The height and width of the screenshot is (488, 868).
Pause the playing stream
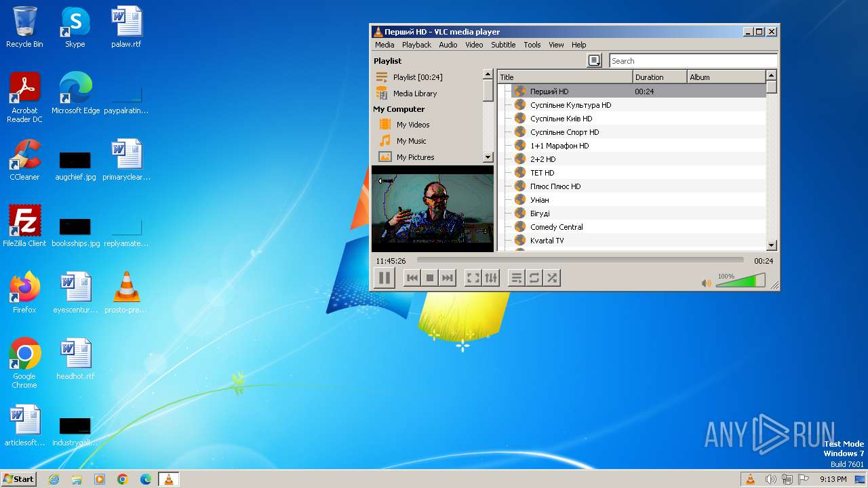[384, 278]
